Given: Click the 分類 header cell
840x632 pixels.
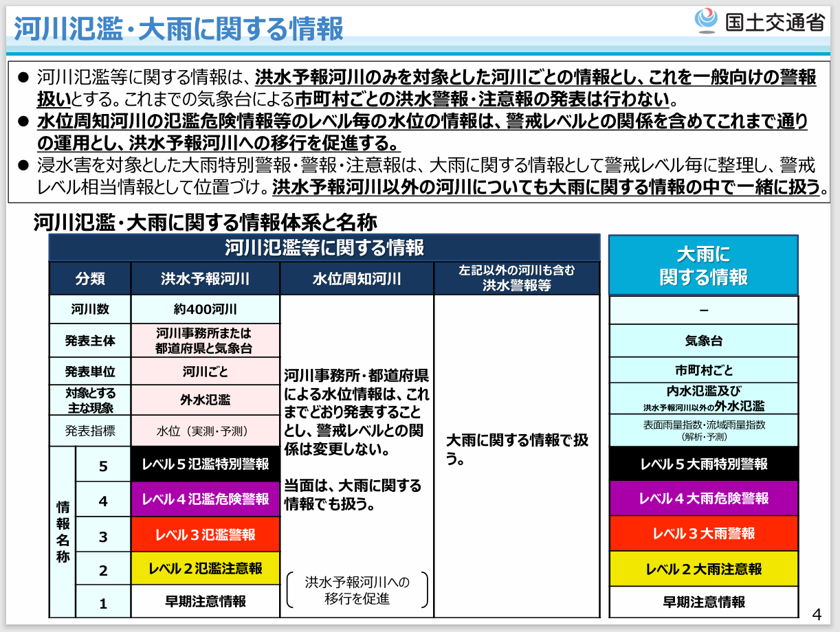Looking at the screenshot, I should (x=89, y=279).
